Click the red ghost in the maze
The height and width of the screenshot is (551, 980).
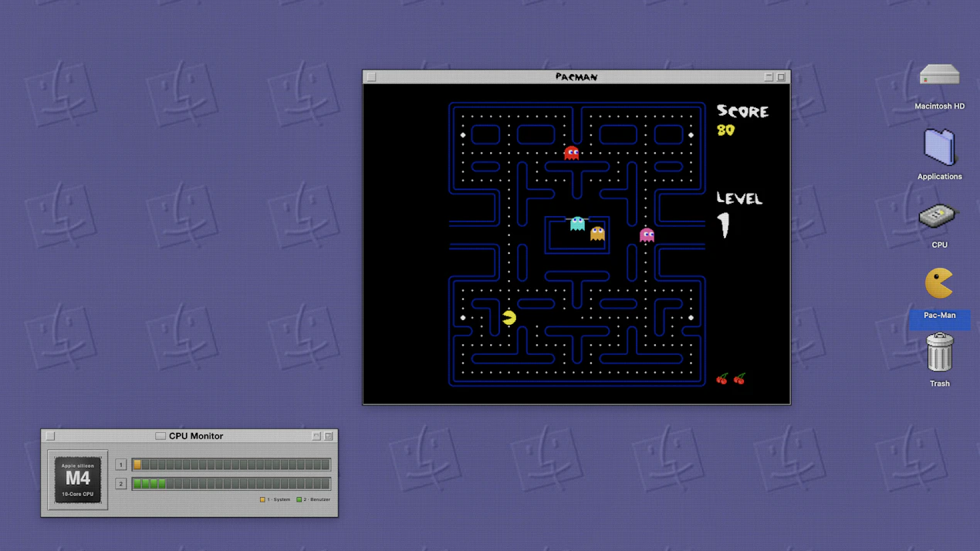click(x=571, y=153)
